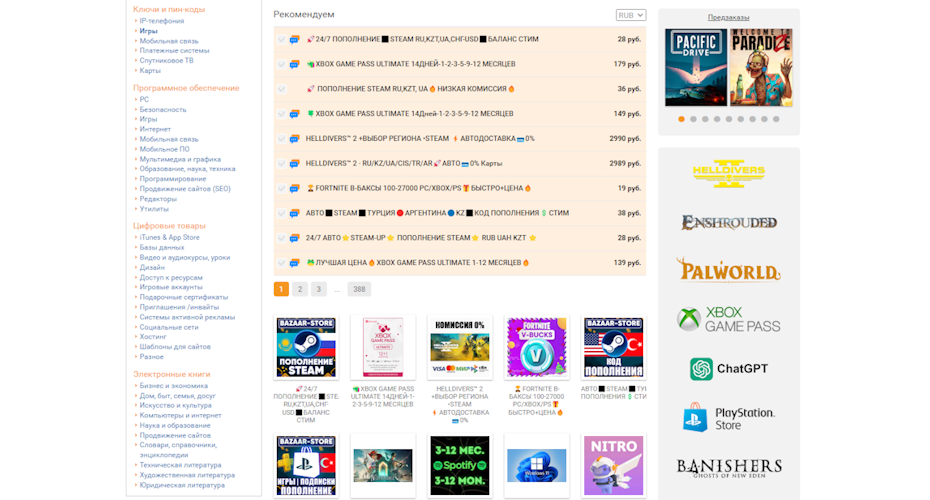Open Цифровые товары section heading
The height and width of the screenshot is (500, 930).
169,226
